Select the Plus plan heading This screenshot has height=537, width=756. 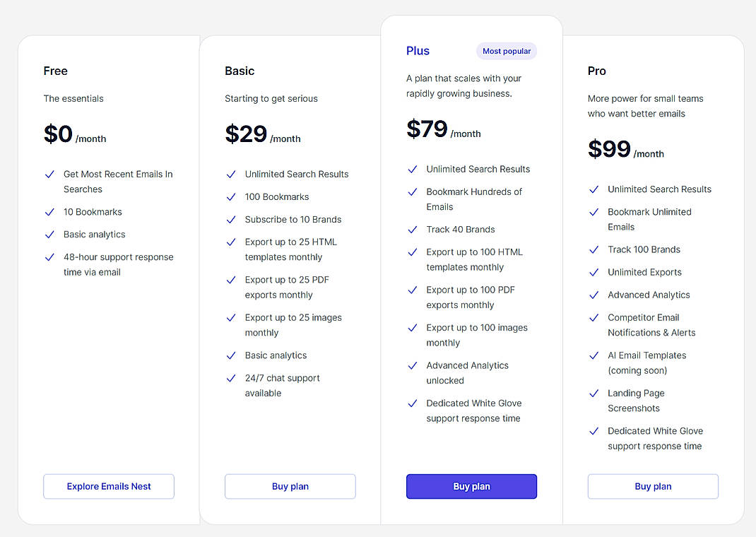tap(418, 50)
